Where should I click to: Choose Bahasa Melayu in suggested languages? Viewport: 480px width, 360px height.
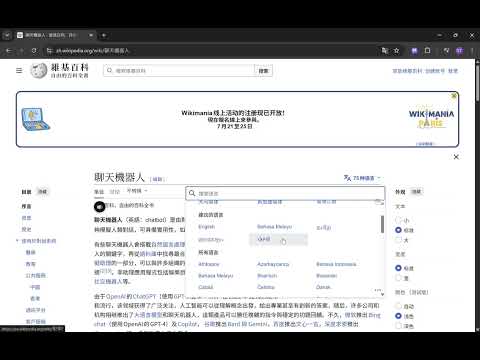pyautogui.click(x=274, y=227)
